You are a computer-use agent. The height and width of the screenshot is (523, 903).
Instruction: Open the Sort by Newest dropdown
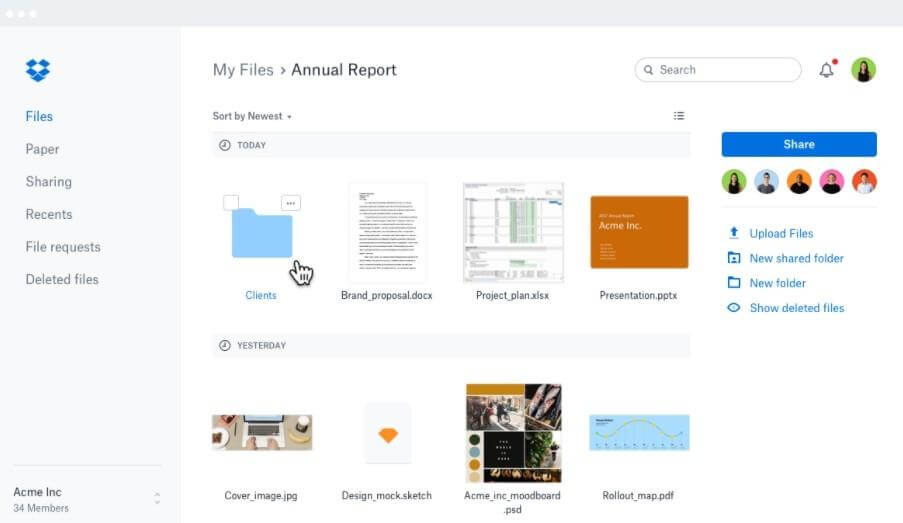point(252,116)
